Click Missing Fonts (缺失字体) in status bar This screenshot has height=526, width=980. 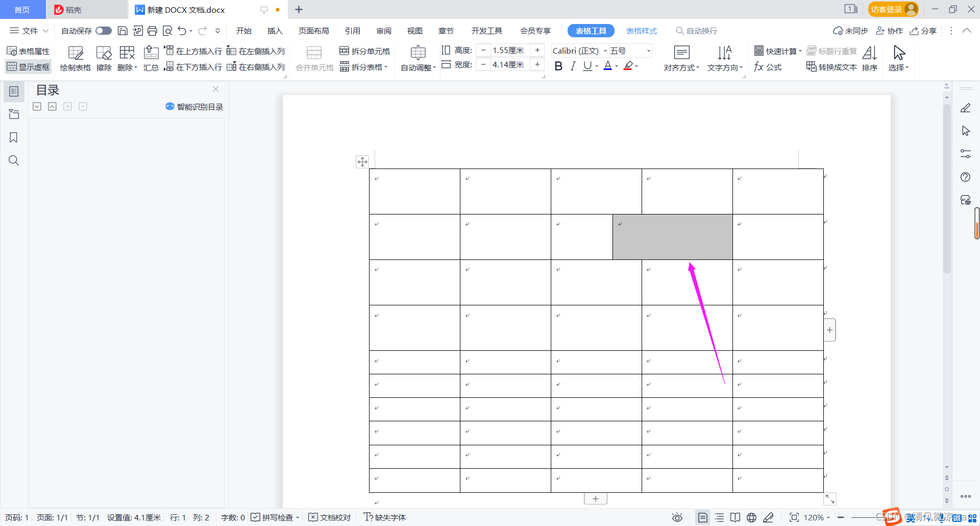[385, 517]
